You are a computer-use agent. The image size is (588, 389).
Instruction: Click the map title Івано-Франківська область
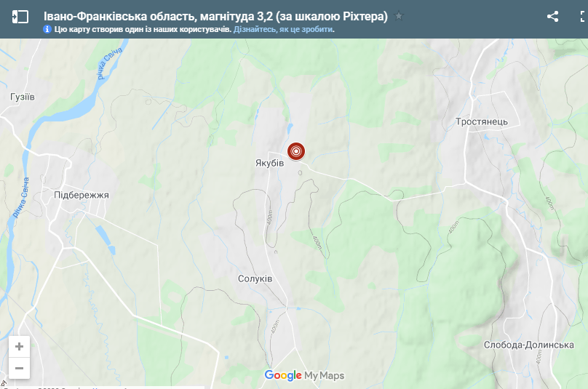click(x=215, y=17)
